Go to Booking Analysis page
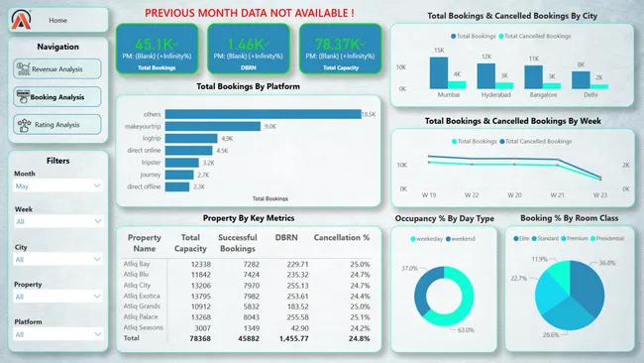This screenshot has width=644, height=363. tap(57, 97)
